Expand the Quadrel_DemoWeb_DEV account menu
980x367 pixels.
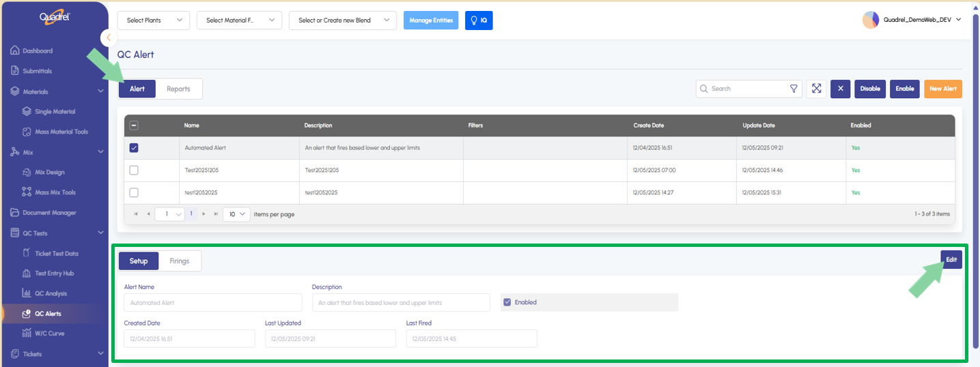click(958, 20)
